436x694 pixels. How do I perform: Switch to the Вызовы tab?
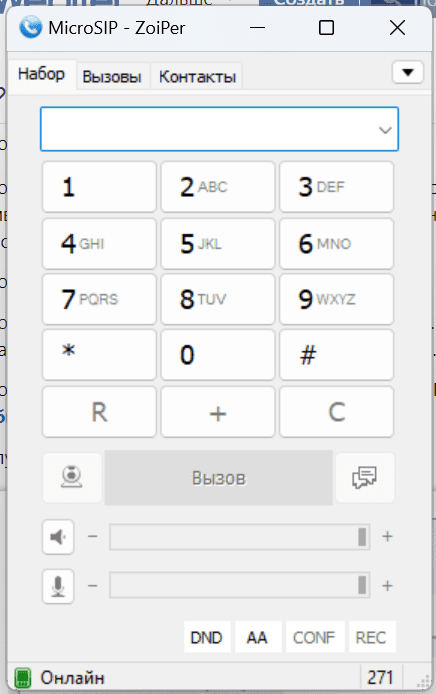click(112, 77)
